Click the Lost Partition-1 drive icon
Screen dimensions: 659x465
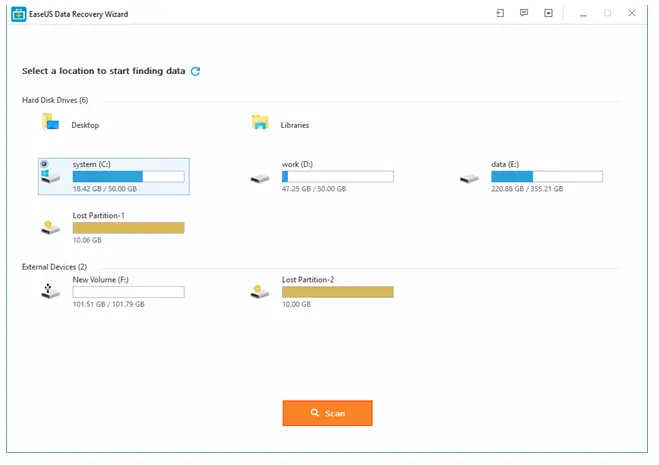[x=50, y=228]
